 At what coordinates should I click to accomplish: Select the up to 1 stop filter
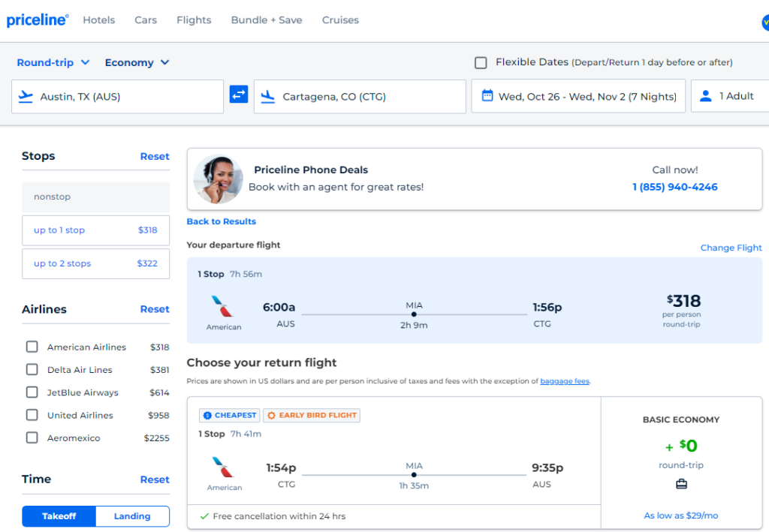95,230
